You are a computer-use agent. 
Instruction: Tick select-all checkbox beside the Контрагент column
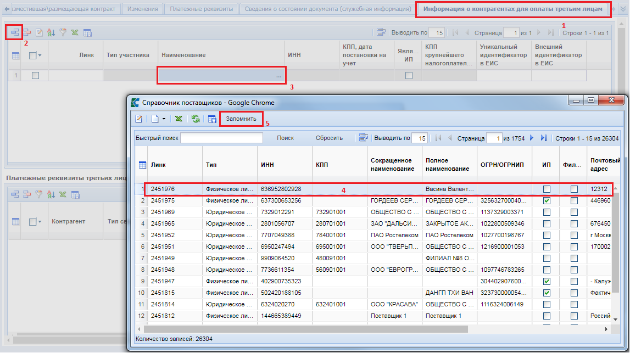click(33, 221)
